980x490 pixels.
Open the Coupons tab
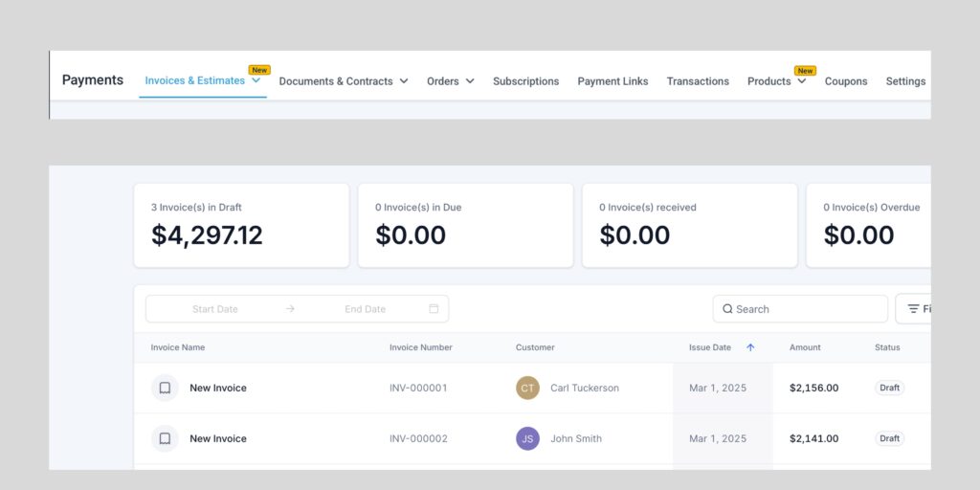[x=846, y=81]
